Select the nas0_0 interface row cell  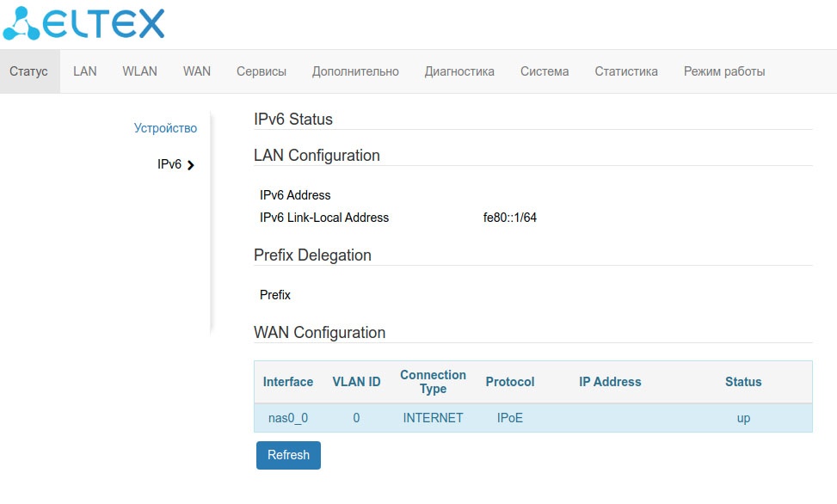(x=288, y=418)
